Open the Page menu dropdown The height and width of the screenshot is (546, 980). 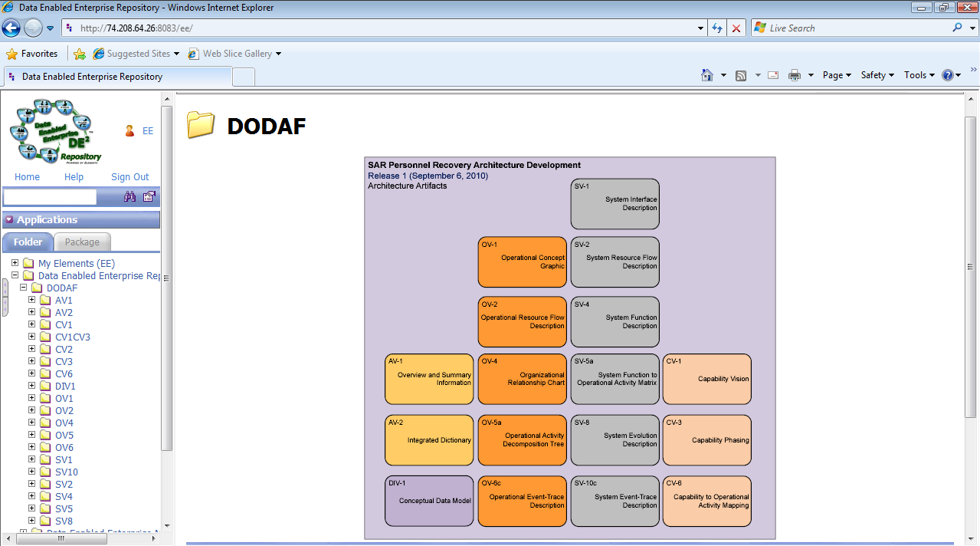coord(837,75)
